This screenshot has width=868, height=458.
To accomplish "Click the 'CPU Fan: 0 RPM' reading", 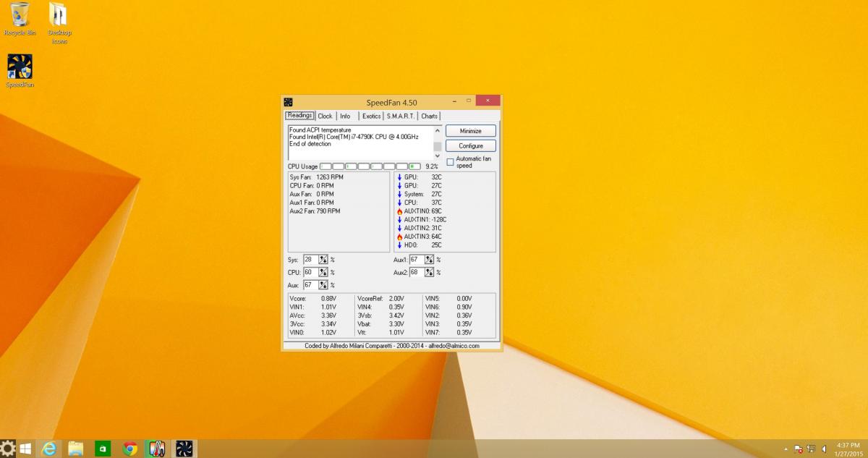I will click(312, 185).
